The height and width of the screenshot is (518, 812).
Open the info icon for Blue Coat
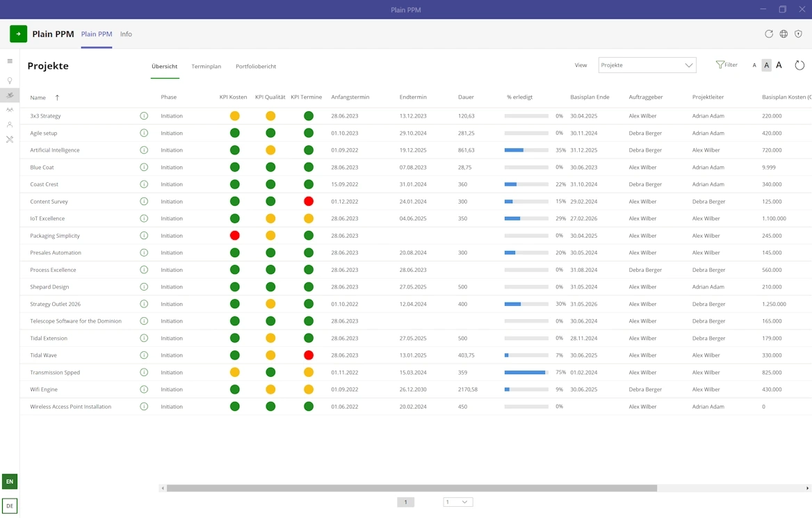tap(144, 168)
